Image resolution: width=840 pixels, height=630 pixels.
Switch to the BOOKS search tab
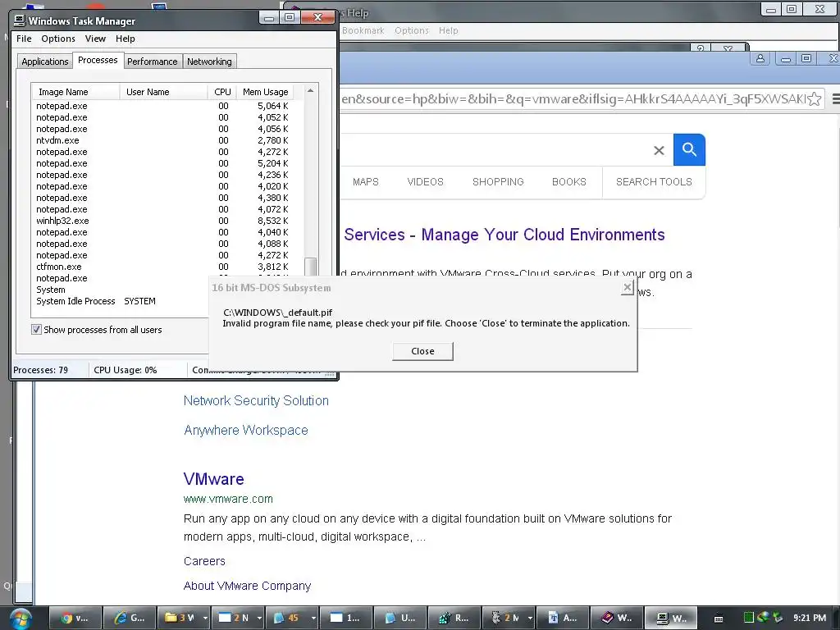[569, 181]
